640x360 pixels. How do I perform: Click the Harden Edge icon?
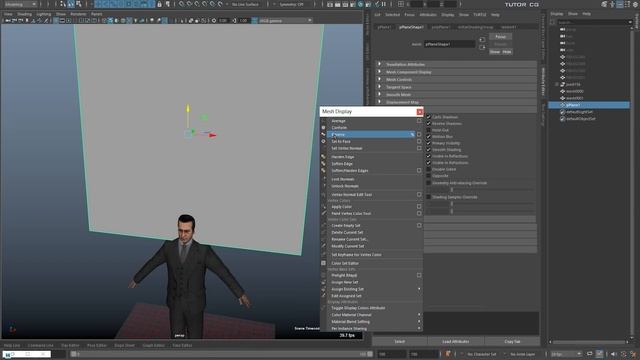[323, 157]
